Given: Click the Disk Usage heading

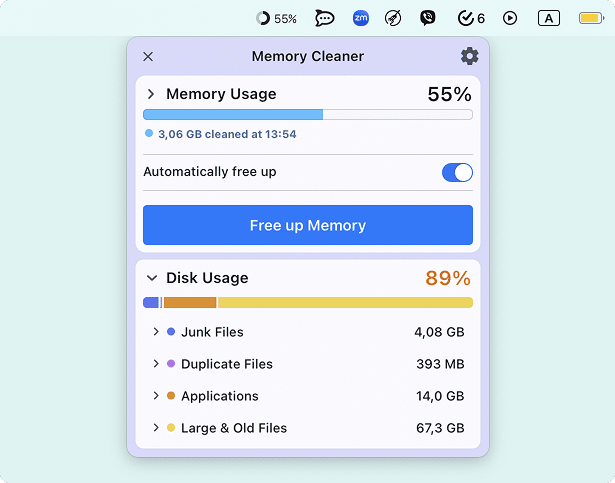Looking at the screenshot, I should pyautogui.click(x=207, y=278).
